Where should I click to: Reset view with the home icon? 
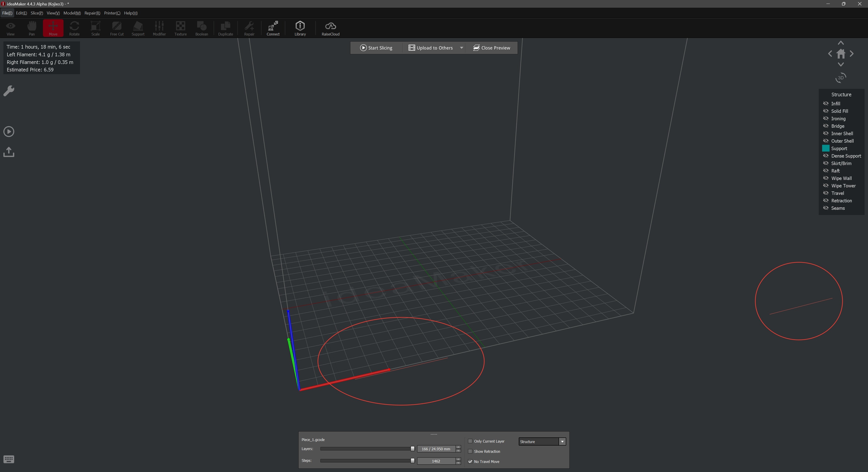841,54
